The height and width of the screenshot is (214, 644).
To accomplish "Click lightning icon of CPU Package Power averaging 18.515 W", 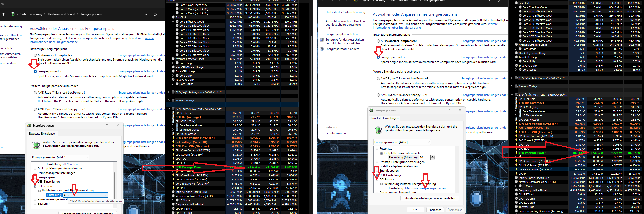I will pyautogui.click(x=516, y=153).
